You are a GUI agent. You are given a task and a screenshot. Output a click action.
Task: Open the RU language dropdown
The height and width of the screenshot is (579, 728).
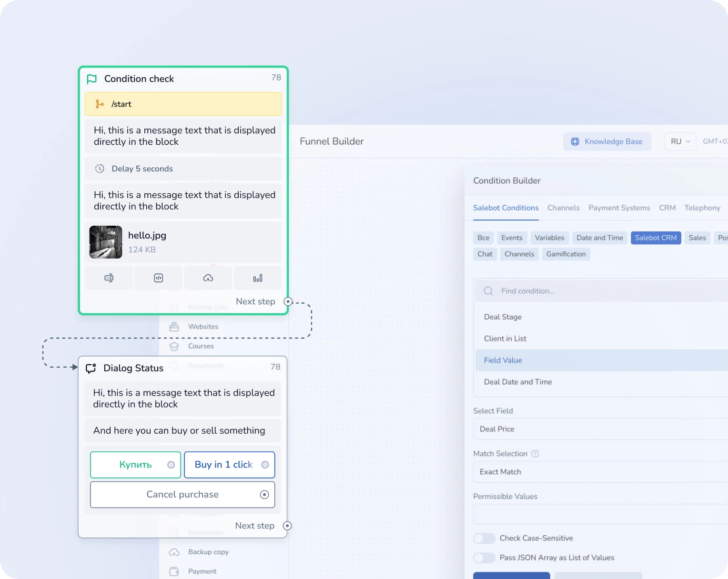pos(680,141)
